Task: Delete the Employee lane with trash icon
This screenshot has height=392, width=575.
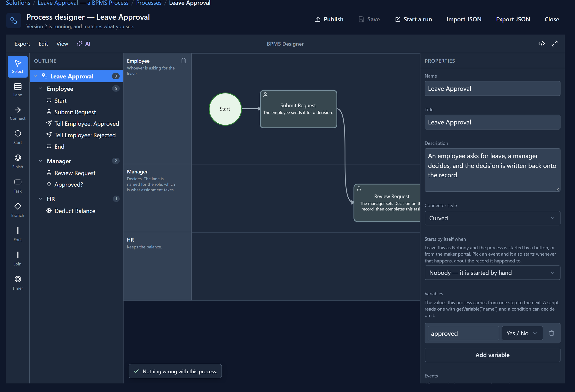Action: coord(183,61)
